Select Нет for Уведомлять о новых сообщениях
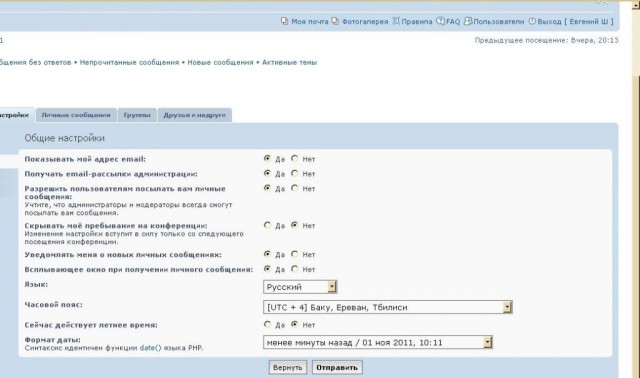This screenshot has height=378, width=640. [294, 254]
